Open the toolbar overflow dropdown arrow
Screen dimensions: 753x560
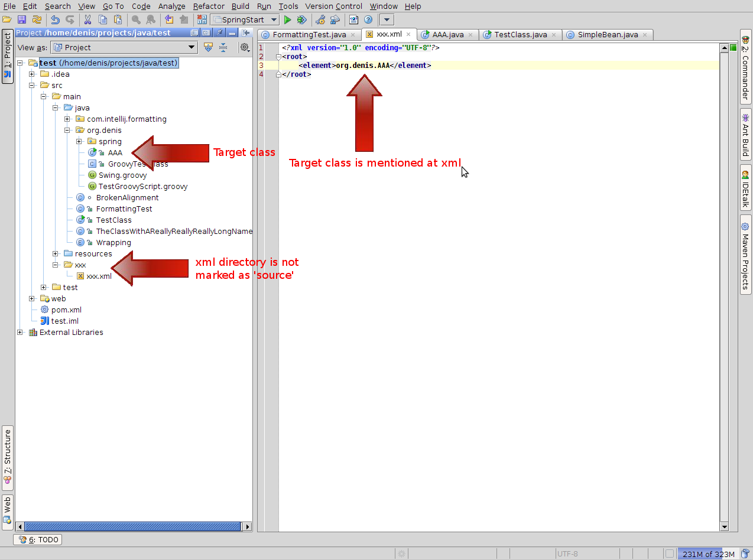click(387, 19)
